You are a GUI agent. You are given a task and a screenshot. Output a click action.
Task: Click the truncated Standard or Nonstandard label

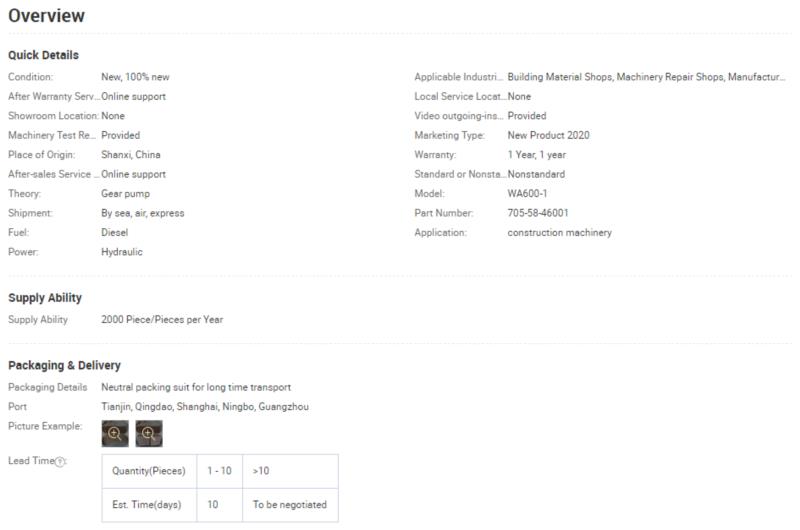460,174
